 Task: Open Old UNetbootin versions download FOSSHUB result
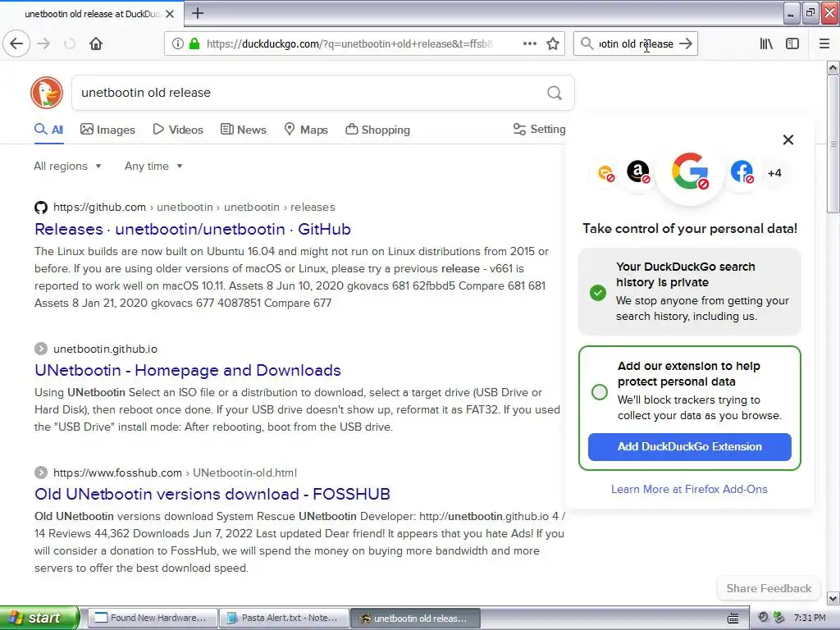pos(212,494)
